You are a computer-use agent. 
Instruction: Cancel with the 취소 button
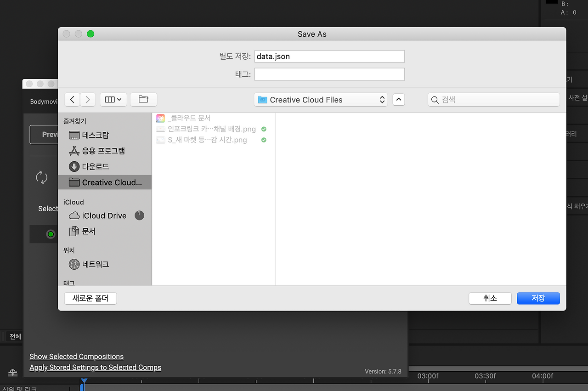(490, 298)
